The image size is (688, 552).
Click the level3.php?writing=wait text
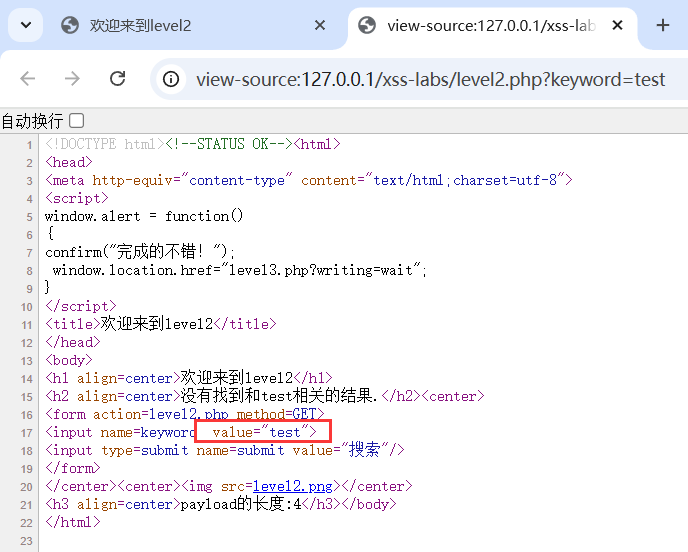320,270
